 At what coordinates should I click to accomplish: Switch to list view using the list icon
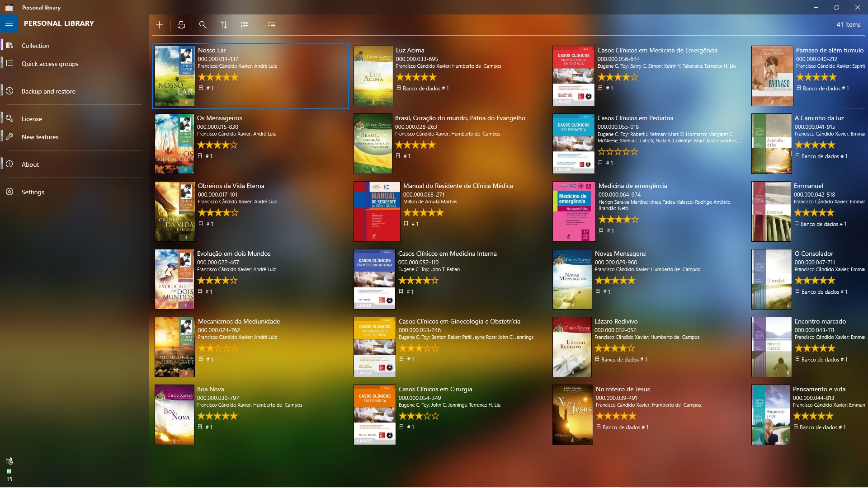pyautogui.click(x=245, y=25)
